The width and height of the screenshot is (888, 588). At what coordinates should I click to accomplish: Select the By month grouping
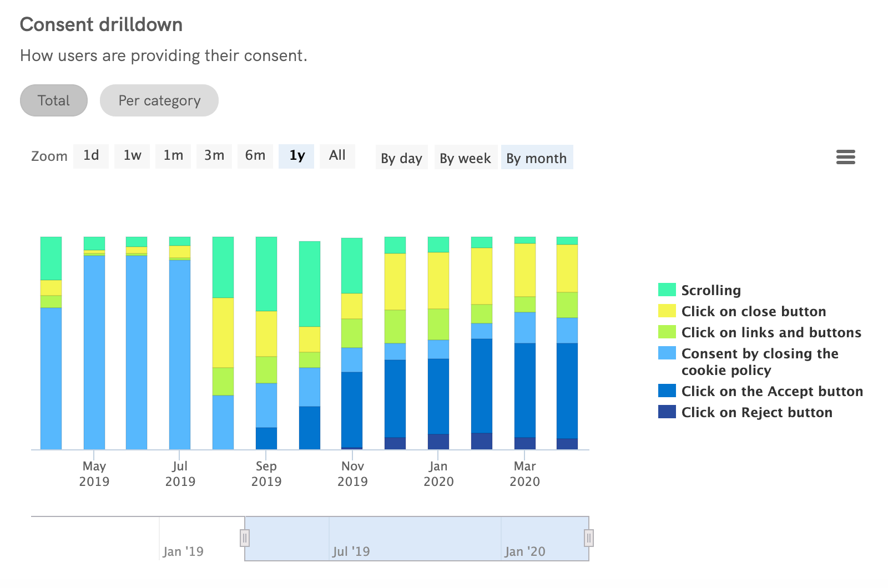[537, 158]
